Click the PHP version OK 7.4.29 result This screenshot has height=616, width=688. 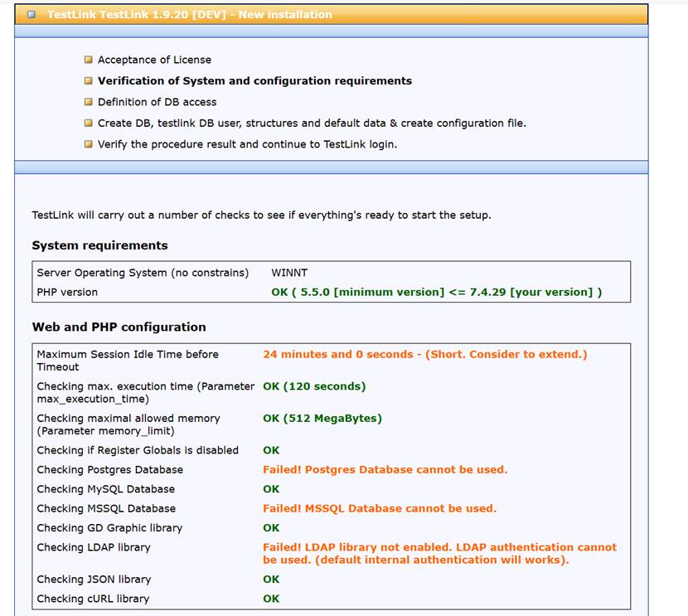tap(437, 292)
